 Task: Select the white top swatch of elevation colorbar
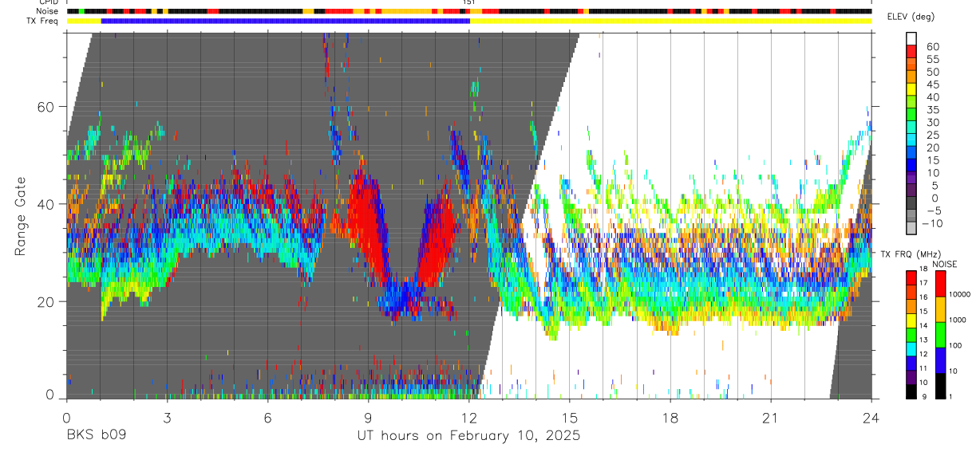pos(911,40)
